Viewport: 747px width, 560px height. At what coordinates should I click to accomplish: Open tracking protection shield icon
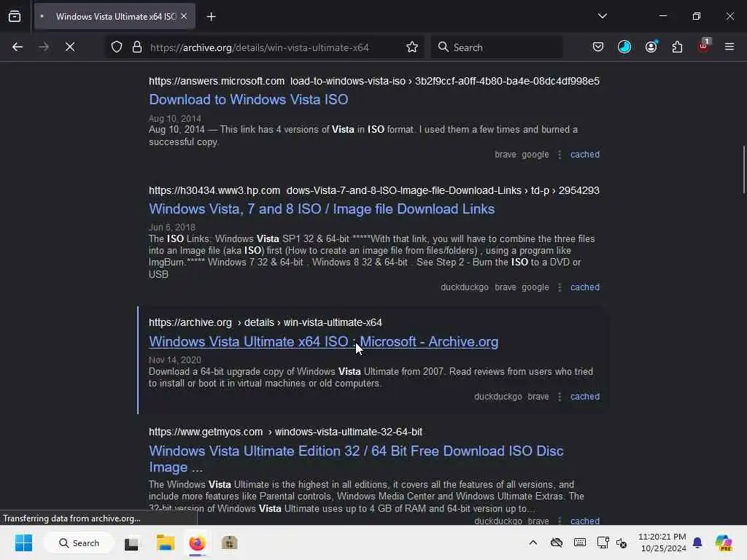pos(117,47)
